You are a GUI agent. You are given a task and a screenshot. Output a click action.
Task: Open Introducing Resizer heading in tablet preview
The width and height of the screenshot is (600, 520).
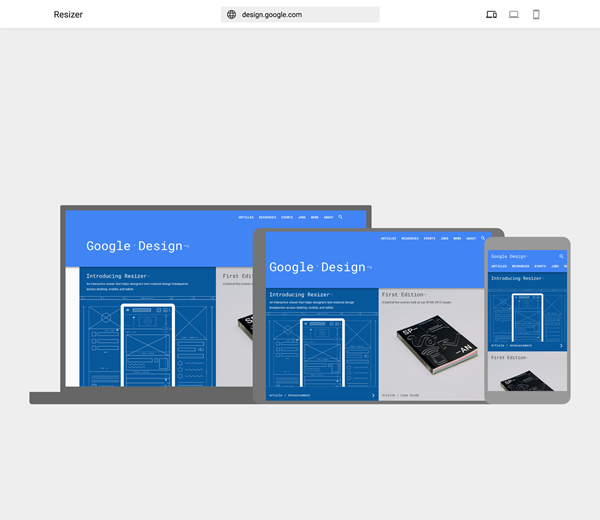[x=300, y=295]
